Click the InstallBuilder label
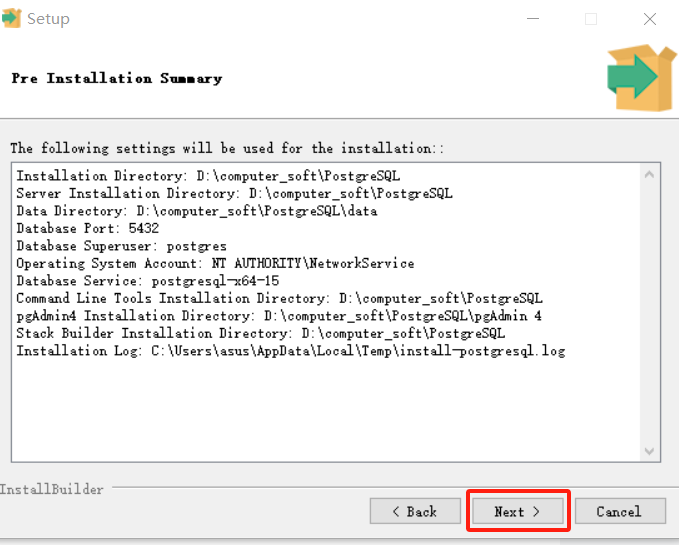Viewport: 679px width, 545px height. pyautogui.click(x=52, y=490)
